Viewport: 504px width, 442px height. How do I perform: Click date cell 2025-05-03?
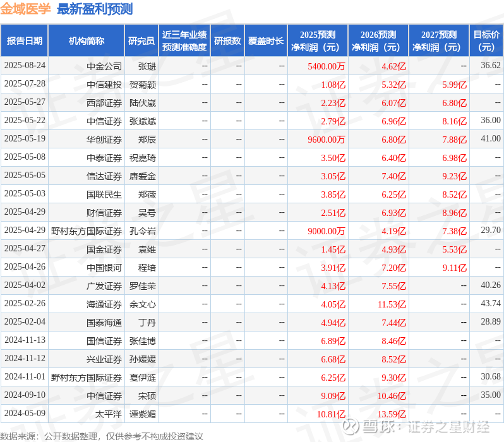pyautogui.click(x=25, y=194)
